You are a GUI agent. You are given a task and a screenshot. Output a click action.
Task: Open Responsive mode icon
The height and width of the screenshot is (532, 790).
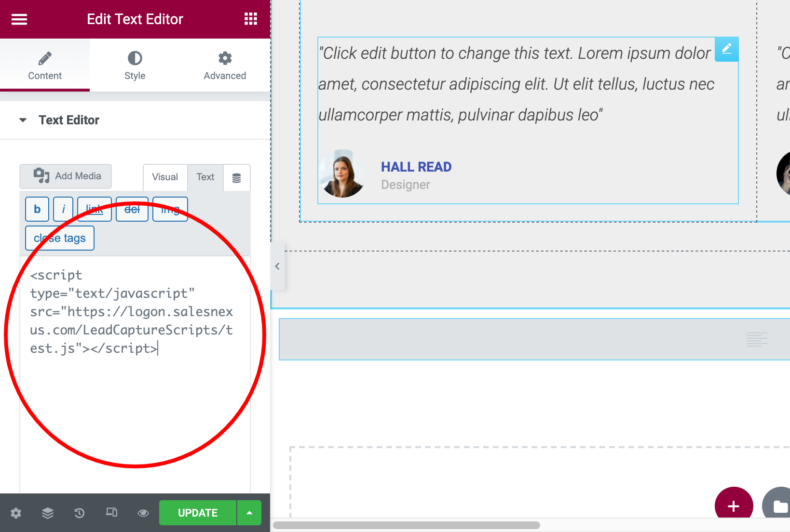coord(111,512)
